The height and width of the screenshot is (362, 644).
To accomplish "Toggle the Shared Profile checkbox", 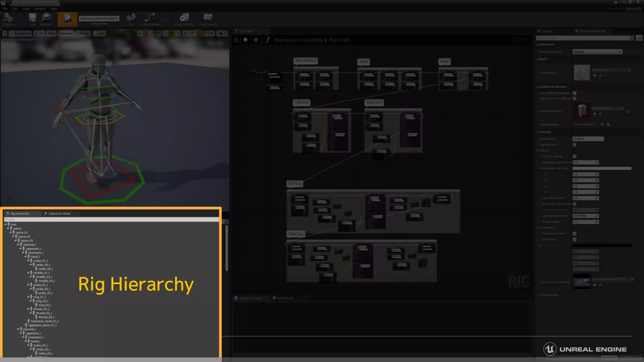I will (575, 145).
